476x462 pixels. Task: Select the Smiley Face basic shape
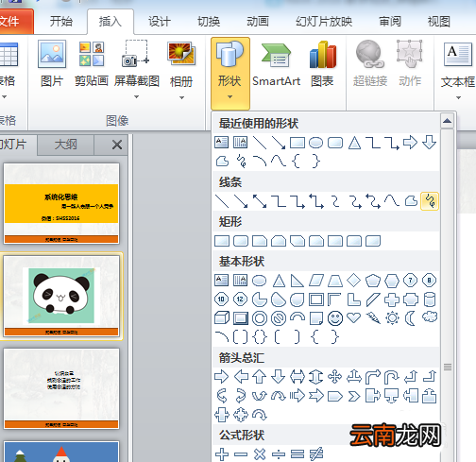click(x=335, y=318)
